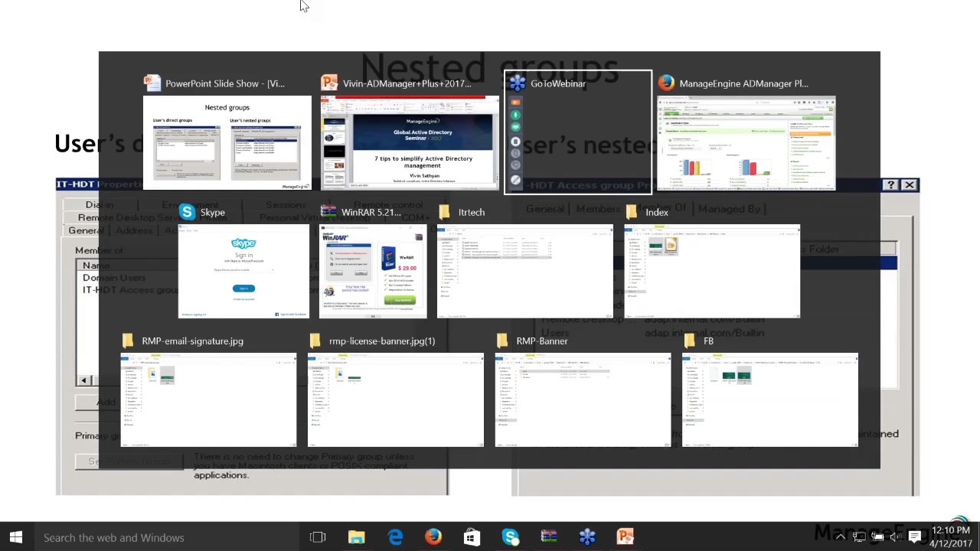
Task: Click the WinRAR icon in the task switcher
Action: pyautogui.click(x=328, y=212)
